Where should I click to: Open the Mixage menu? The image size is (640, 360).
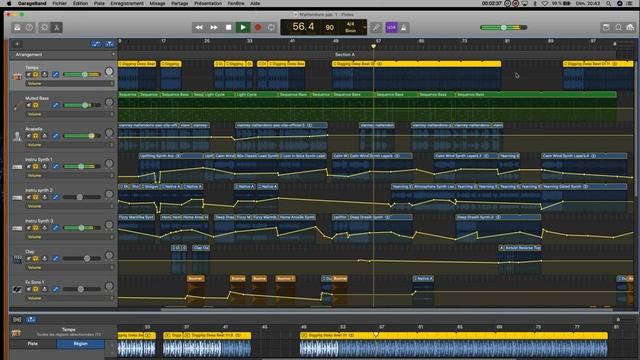click(x=157, y=3)
